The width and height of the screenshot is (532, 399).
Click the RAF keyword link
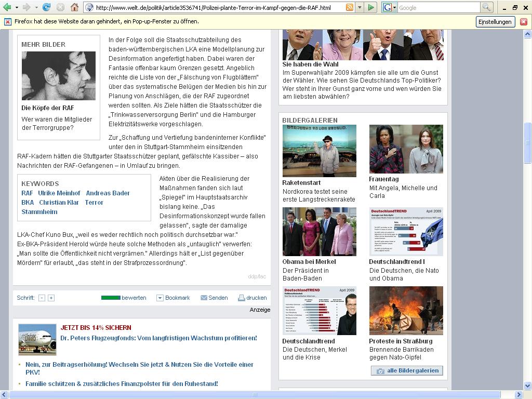27,193
